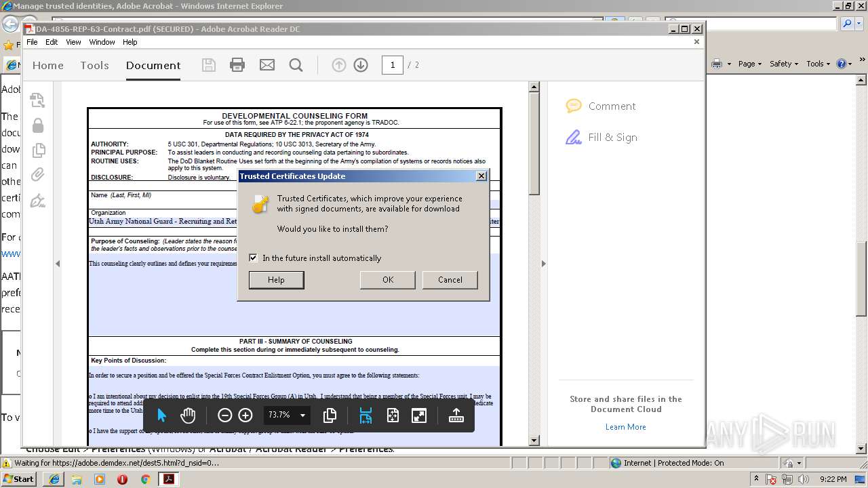868x488 pixels.
Task: Click Help in Trusted Certificates Update dialog
Action: coord(276,280)
